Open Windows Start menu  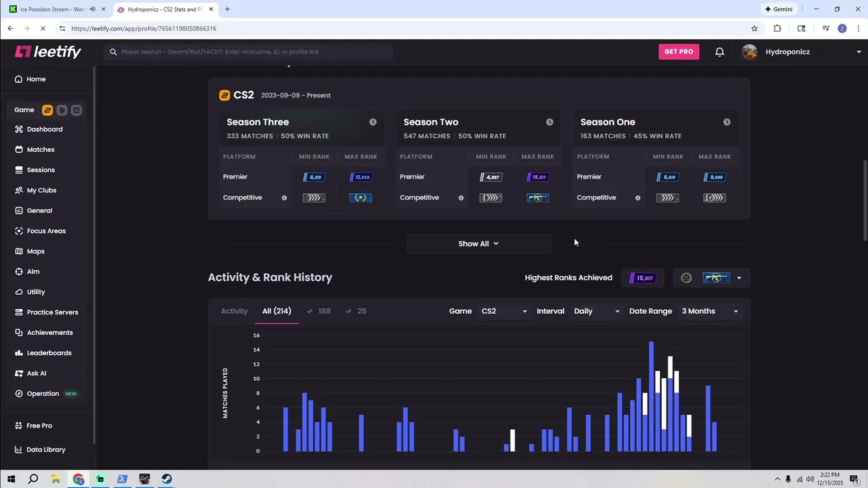(x=11, y=479)
